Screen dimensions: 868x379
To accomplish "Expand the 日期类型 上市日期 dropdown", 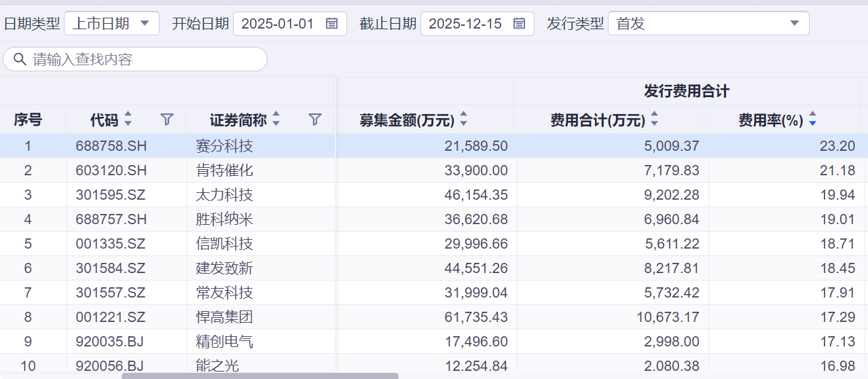I will click(111, 23).
